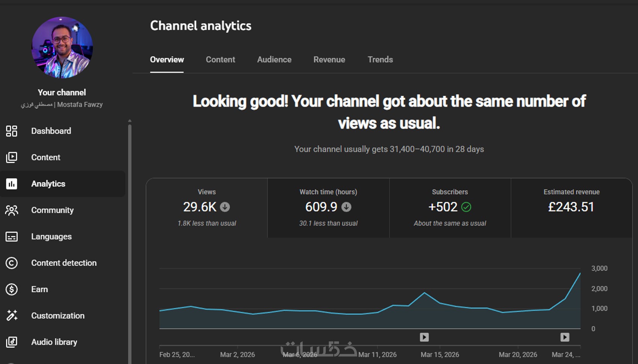Click the Content video library icon
The image size is (638, 364).
[12, 157]
